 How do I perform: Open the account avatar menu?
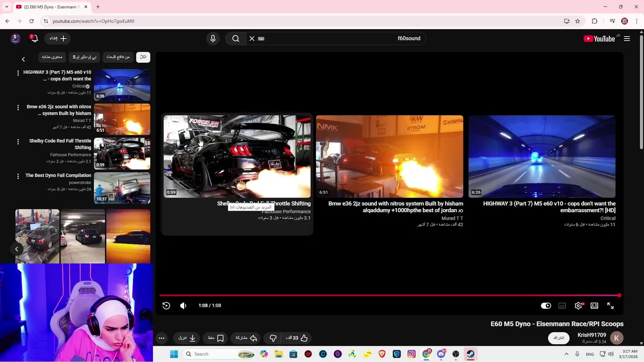(16, 39)
